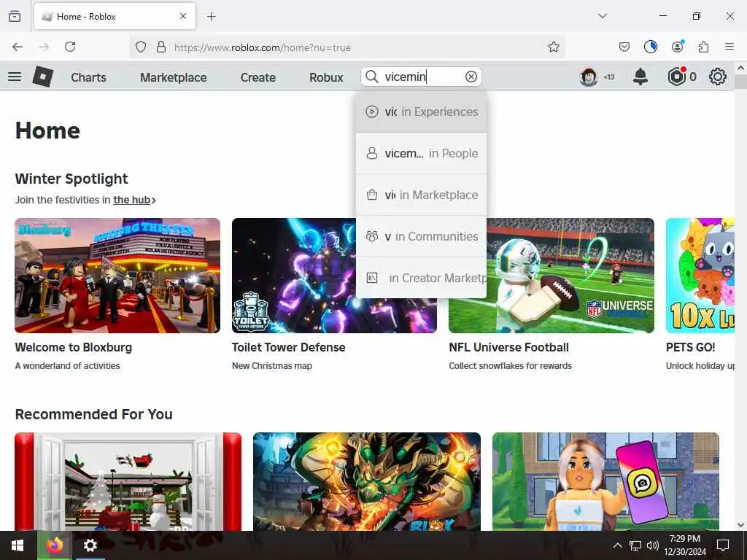
Task: Open the Firefox account icon
Action: pos(677,47)
